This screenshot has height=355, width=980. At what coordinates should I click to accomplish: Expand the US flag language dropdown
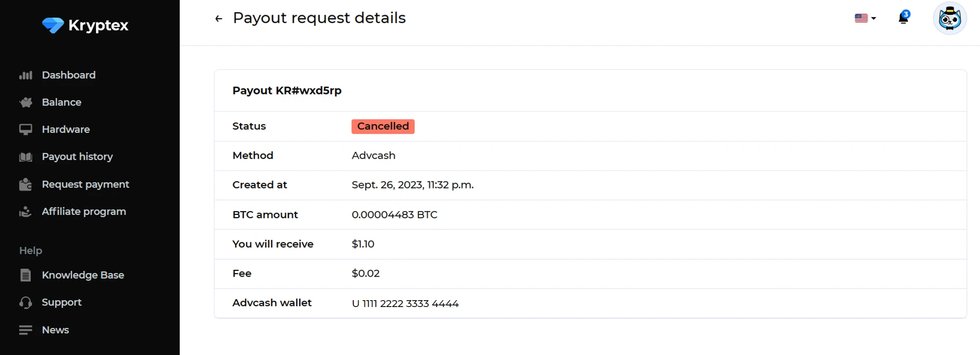pos(865,18)
